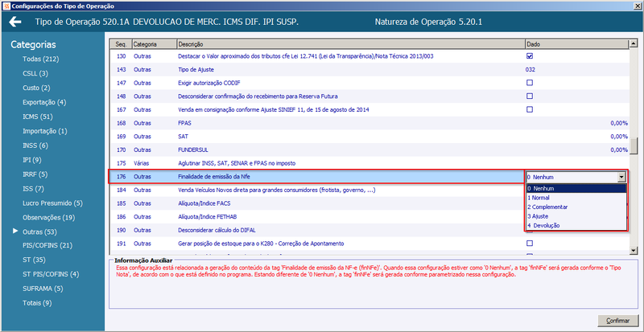Select row 'Tipo de Ajuste'
The height and width of the screenshot is (332, 644).
369,69
